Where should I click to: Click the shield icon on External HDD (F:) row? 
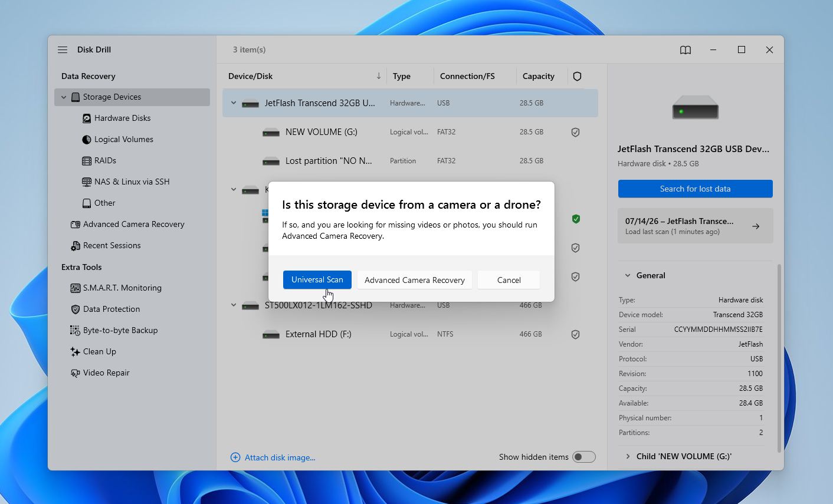point(575,335)
